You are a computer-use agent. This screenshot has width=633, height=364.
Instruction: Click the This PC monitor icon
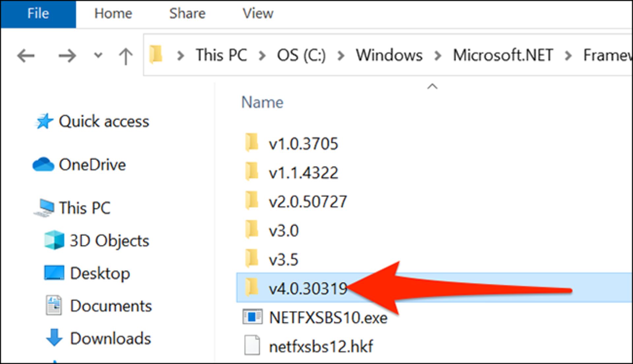(x=45, y=207)
